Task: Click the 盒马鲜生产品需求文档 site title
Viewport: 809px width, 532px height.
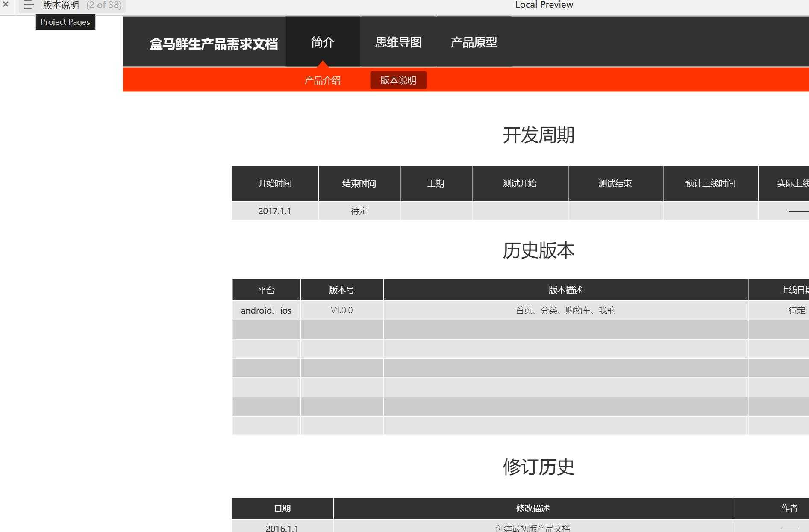Action: (213, 44)
